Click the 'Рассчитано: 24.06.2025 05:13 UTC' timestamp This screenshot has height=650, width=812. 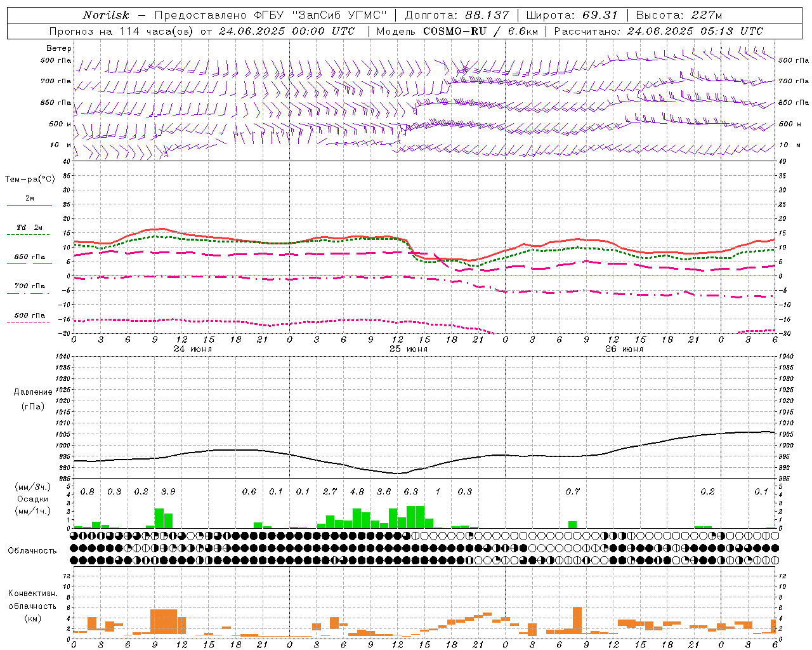[x=658, y=31]
